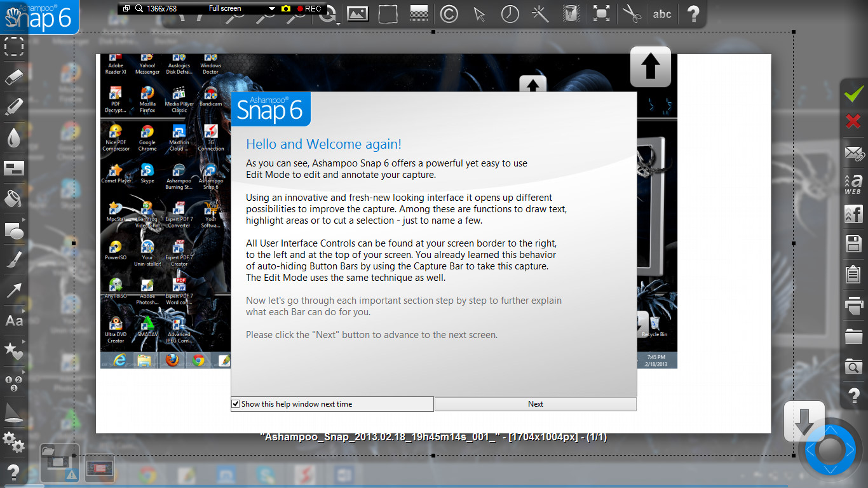Untick 'Show this help window next time'
Image resolution: width=868 pixels, height=488 pixels.
coord(236,404)
